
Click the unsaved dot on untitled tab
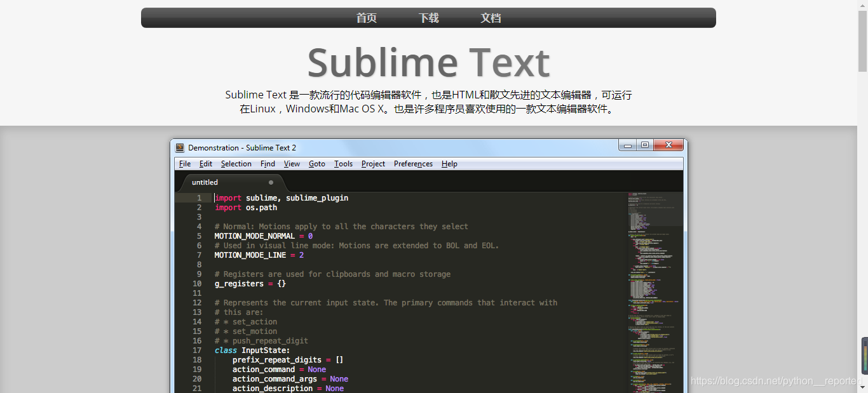[271, 182]
